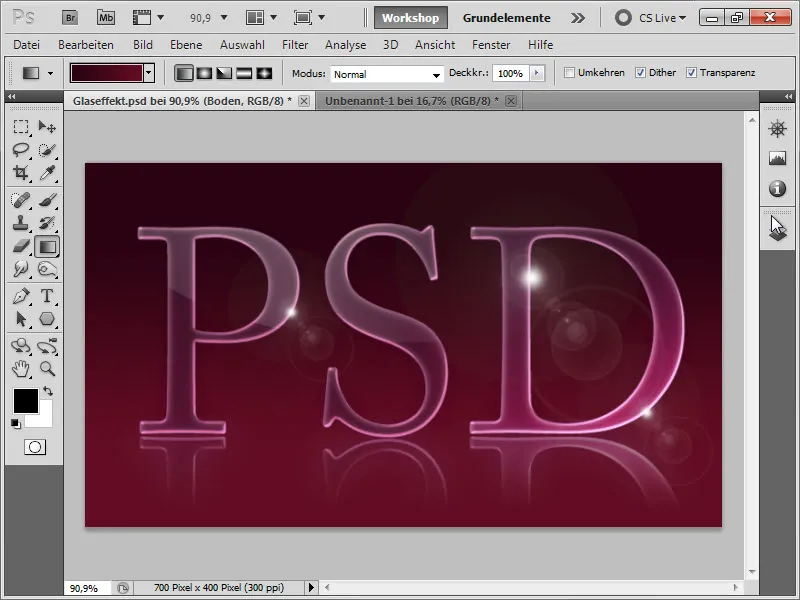
Task: Open the Info panel icon
Action: click(777, 189)
